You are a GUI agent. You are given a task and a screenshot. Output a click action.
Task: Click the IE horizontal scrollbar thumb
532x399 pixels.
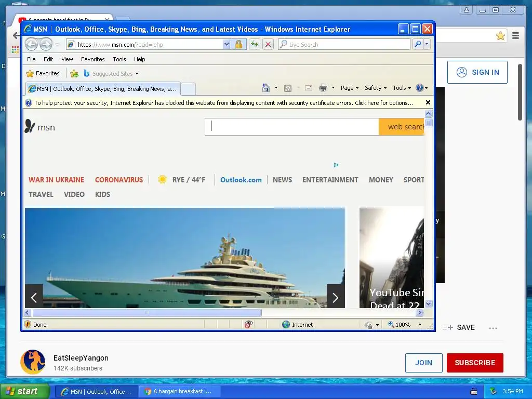(x=147, y=312)
